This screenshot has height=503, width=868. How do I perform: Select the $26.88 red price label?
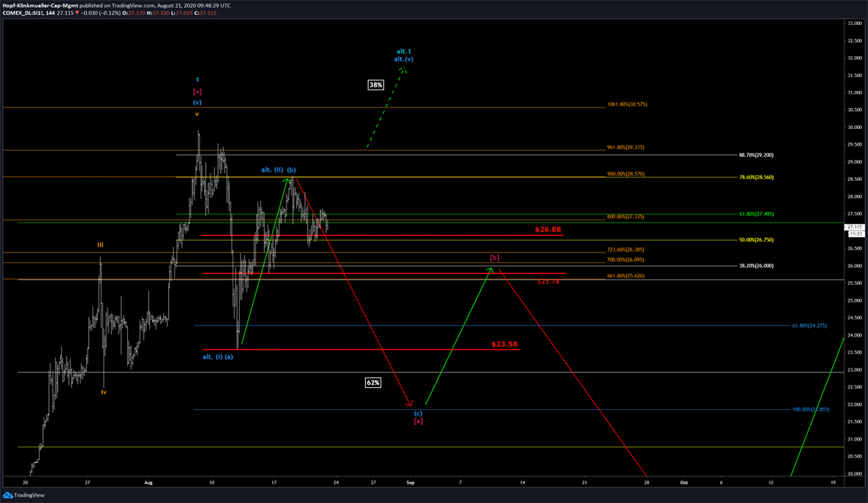coord(548,229)
